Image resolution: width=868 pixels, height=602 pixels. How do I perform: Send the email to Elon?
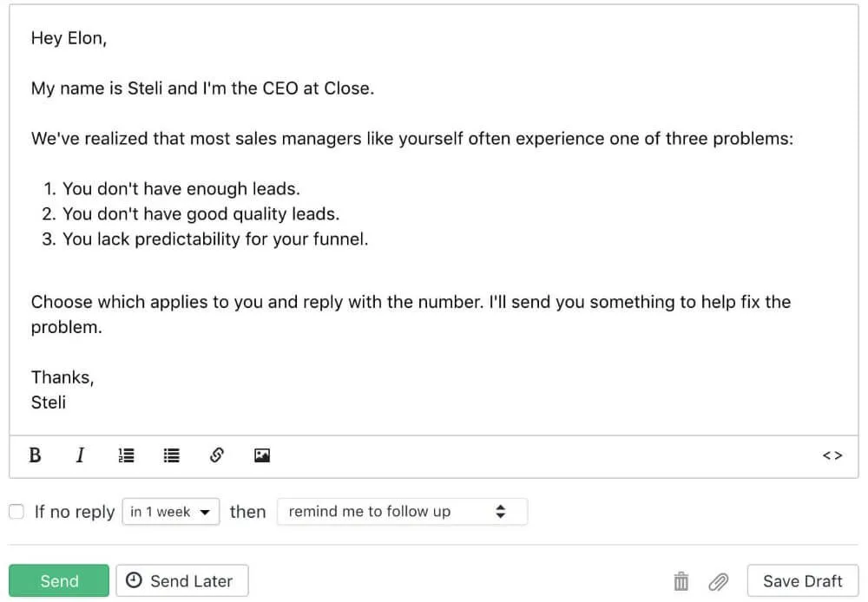58,580
